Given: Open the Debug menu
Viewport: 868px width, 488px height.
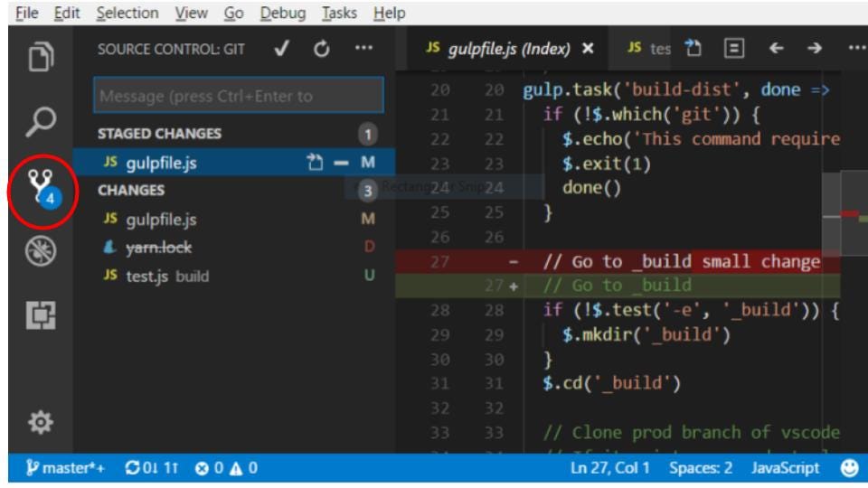Looking at the screenshot, I should point(283,13).
